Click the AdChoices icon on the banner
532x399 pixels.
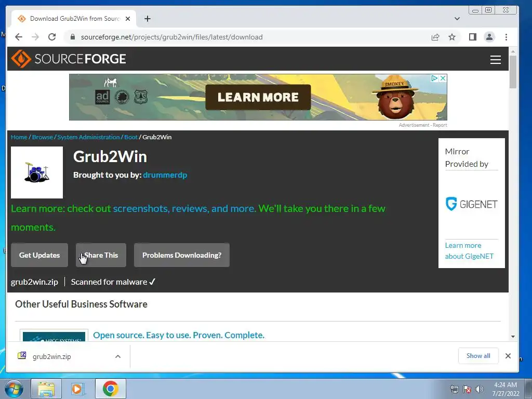pos(435,78)
